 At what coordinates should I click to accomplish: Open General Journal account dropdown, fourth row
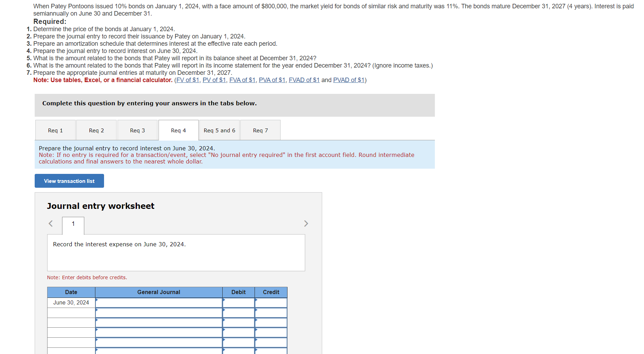pos(159,333)
